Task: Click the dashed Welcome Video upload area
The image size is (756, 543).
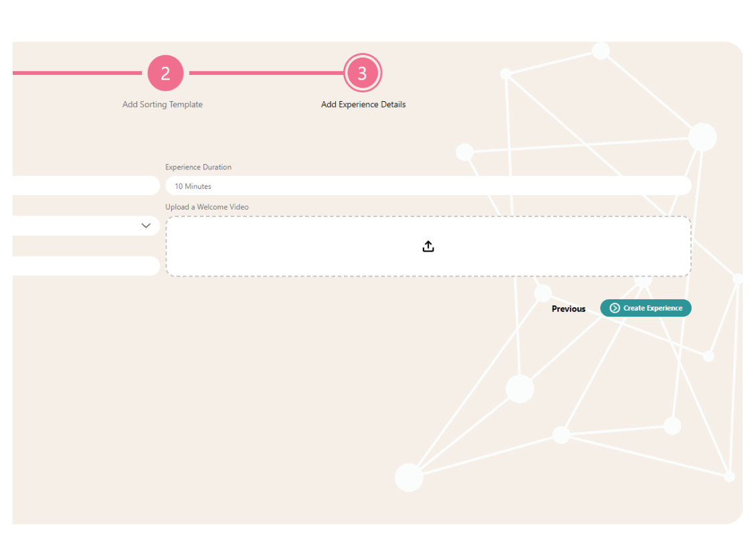Action: point(428,246)
